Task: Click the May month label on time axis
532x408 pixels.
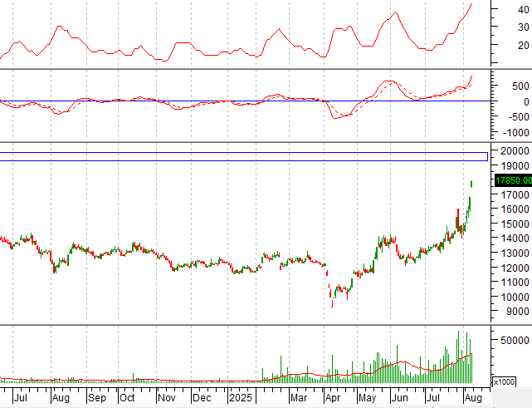Action: click(367, 398)
